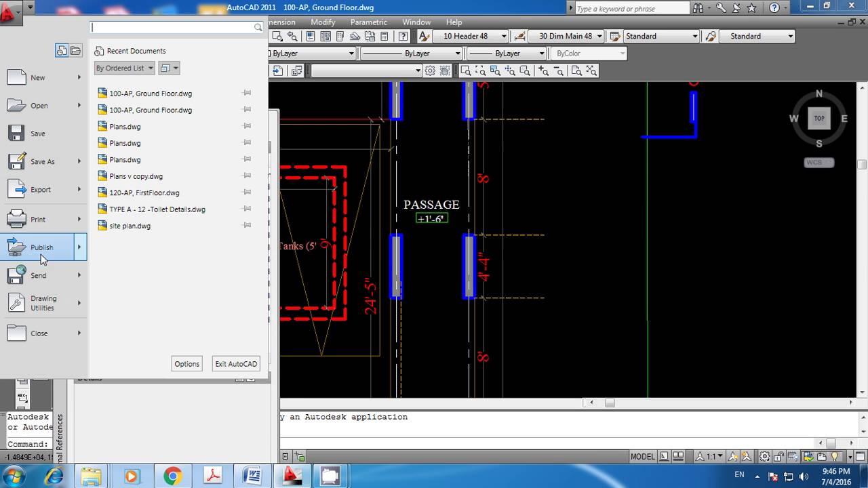Show Open Documents view icon
Image resolution: width=868 pixels, height=488 pixels.
click(x=75, y=51)
